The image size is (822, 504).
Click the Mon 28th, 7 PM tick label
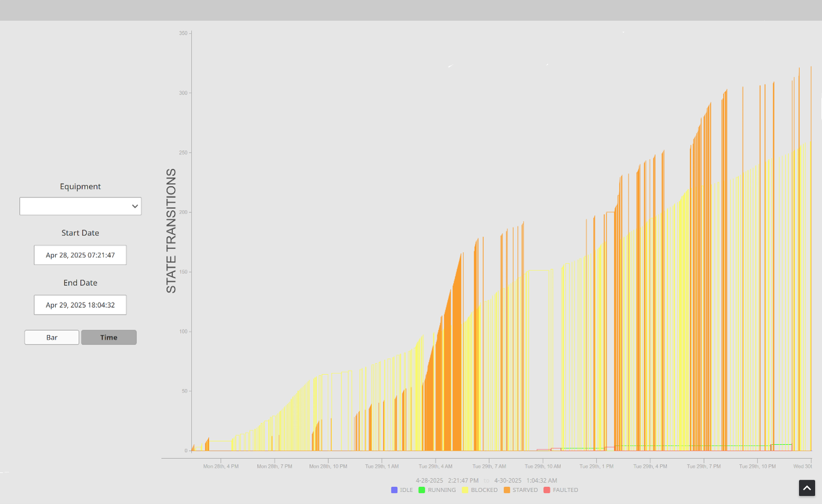tap(274, 466)
